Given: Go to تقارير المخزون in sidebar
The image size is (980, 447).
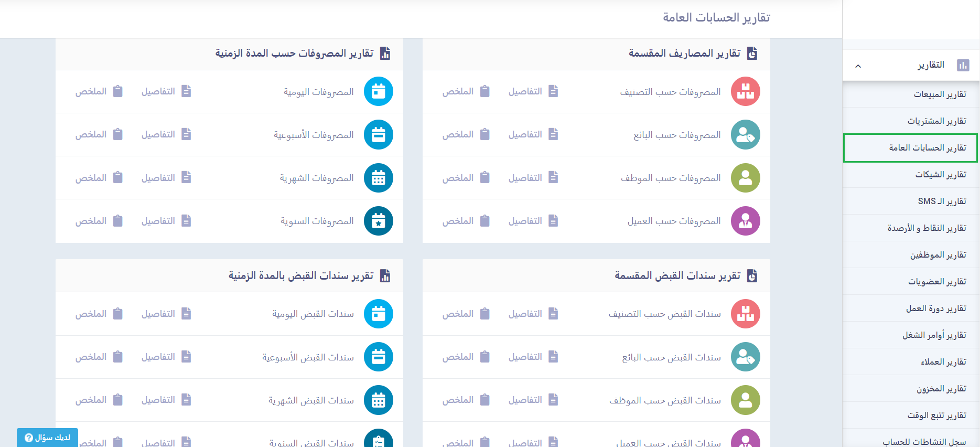Looking at the screenshot, I should click(x=941, y=389).
